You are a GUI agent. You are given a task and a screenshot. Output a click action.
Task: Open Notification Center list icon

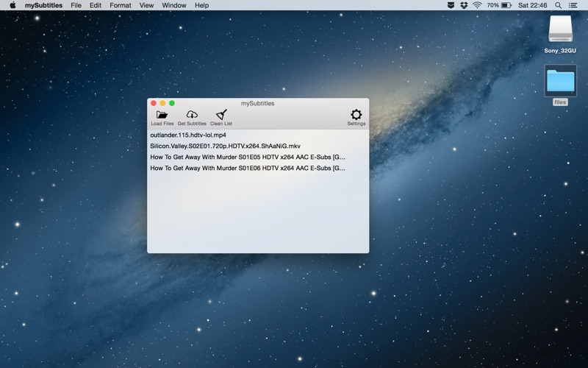573,5
